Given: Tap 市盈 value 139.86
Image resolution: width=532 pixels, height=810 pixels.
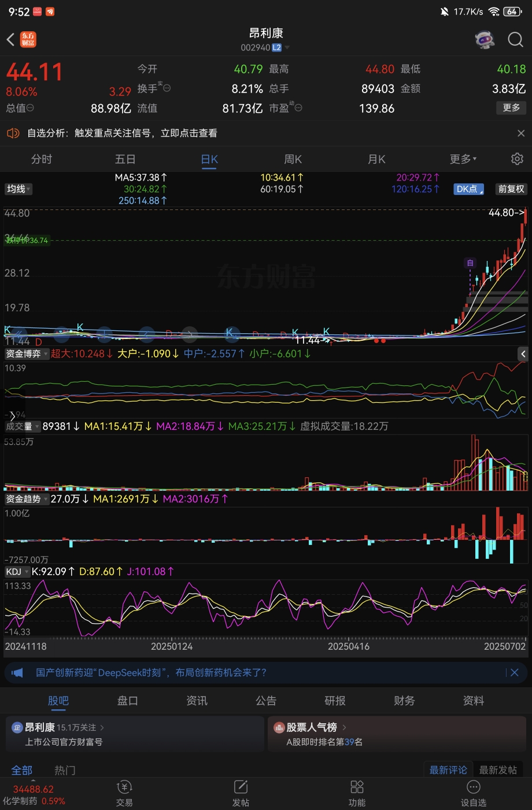Looking at the screenshot, I should click(377, 108).
